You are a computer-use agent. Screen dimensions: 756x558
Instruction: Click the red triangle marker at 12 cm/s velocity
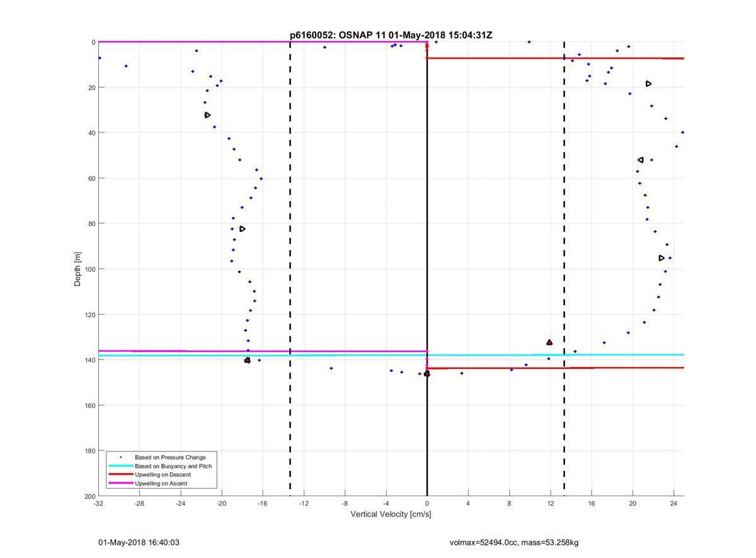(x=549, y=342)
